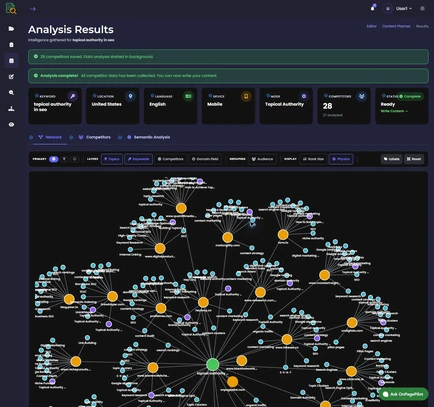This screenshot has width=434, height=407.
Task: Open the User1 account dropdown
Action: (x=404, y=9)
